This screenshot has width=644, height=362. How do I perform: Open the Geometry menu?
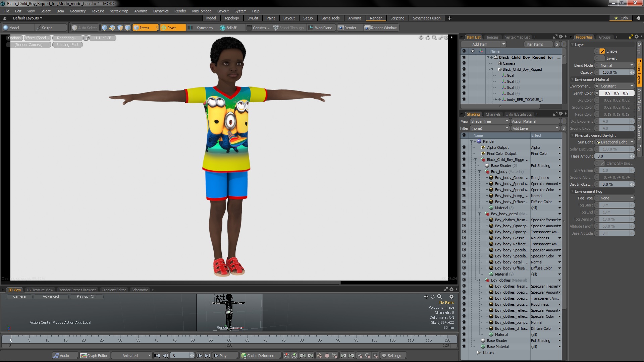pyautogui.click(x=77, y=11)
